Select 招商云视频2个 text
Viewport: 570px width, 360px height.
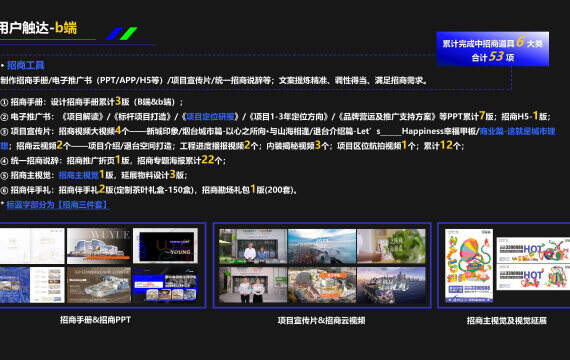43,145
